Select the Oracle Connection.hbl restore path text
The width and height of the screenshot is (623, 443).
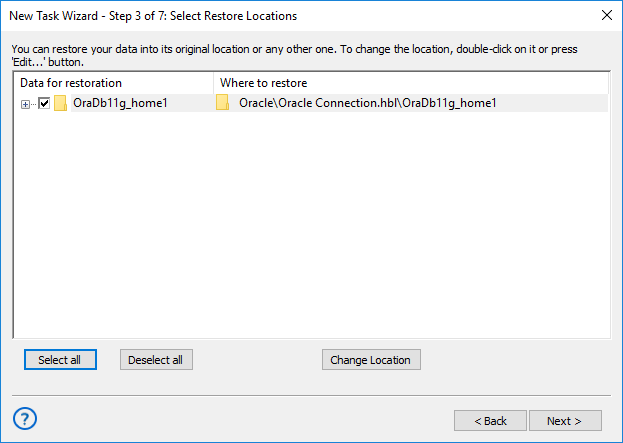pyautogui.click(x=368, y=103)
